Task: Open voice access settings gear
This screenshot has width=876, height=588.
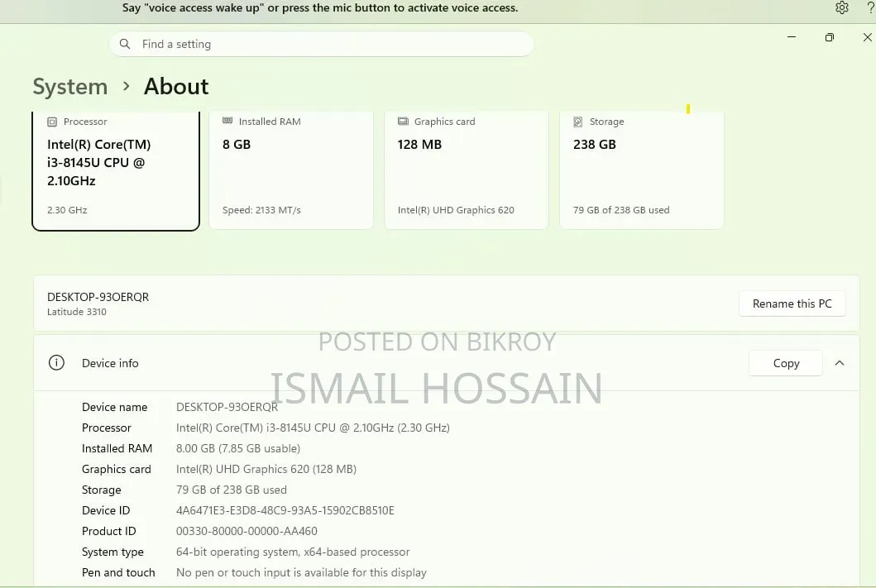Action: (841, 7)
